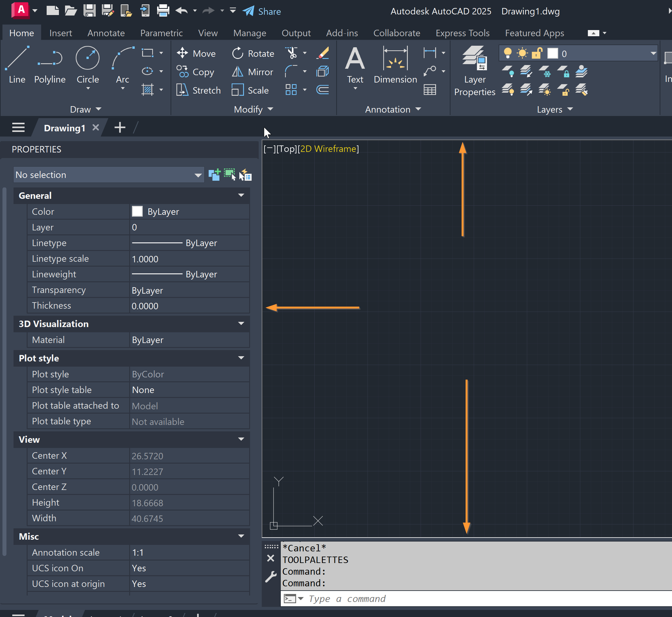Select ByLayer color swatch
Viewport: 672px width, 617px height.
[136, 211]
